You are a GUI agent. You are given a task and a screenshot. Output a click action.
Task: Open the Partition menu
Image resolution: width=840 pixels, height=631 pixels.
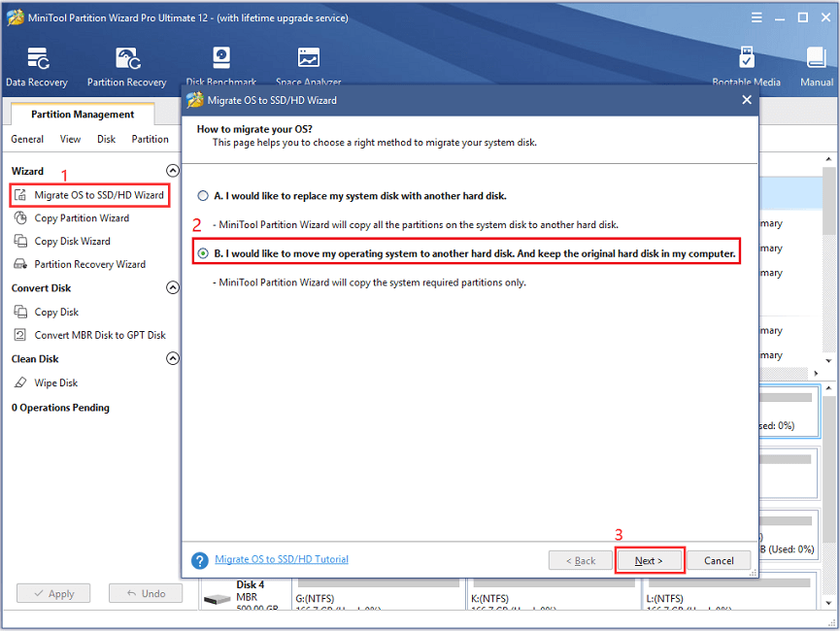point(150,139)
